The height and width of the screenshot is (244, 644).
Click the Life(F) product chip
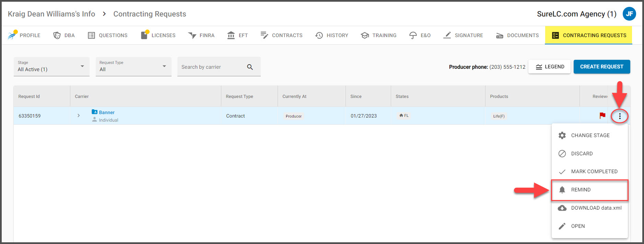(499, 116)
